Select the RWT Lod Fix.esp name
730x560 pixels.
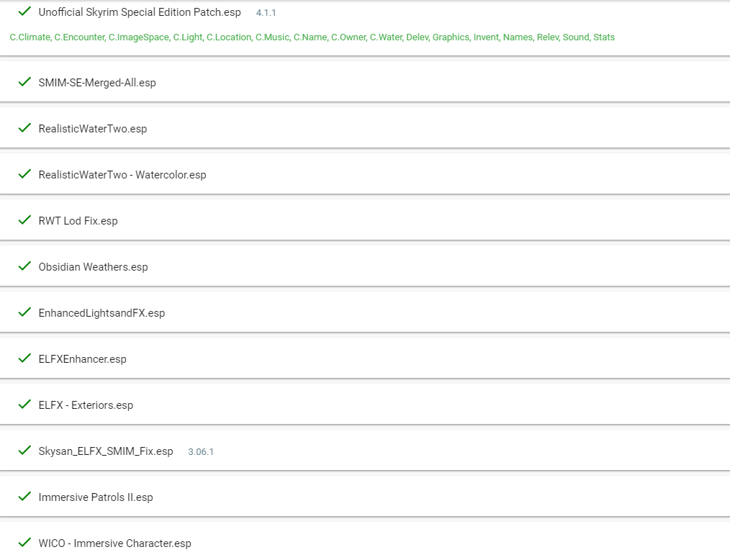pyautogui.click(x=78, y=221)
